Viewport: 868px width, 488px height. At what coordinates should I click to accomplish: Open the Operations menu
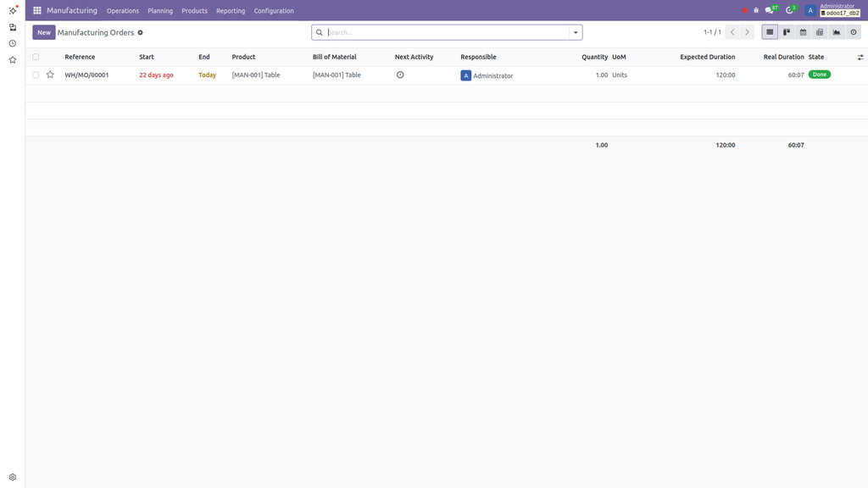tap(123, 10)
